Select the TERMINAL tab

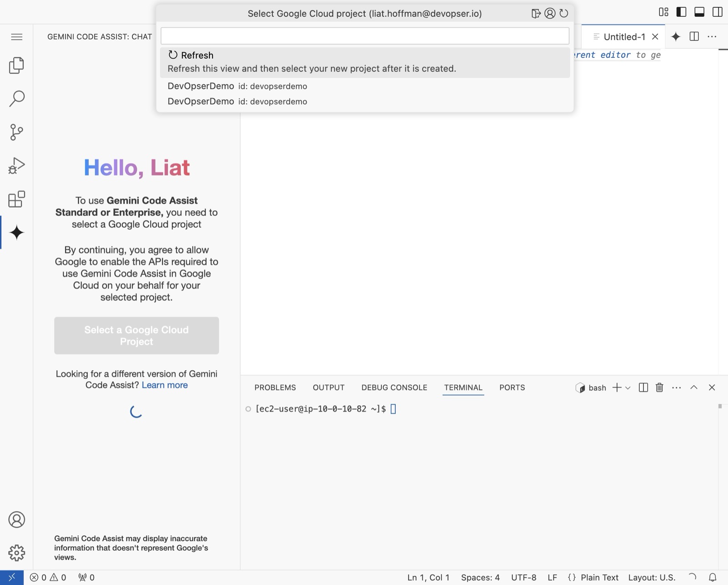point(463,387)
